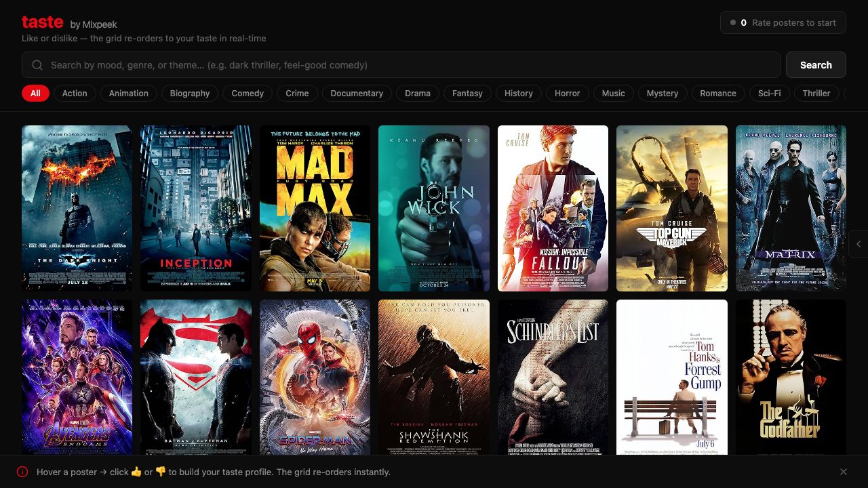
Task: Filter by Comedy genre
Action: [248, 94]
